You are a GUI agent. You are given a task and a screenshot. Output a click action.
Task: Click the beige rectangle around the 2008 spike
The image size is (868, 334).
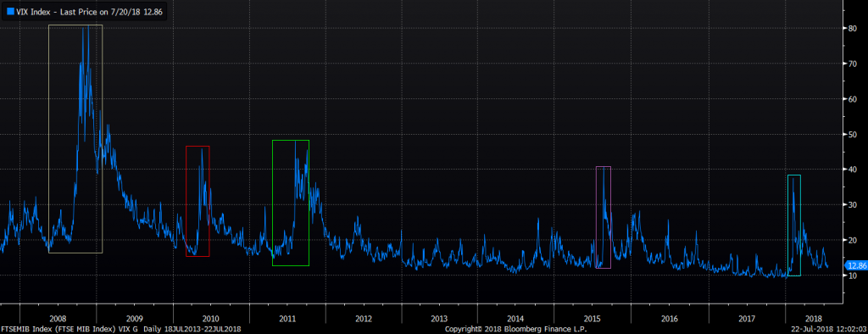tap(75, 139)
